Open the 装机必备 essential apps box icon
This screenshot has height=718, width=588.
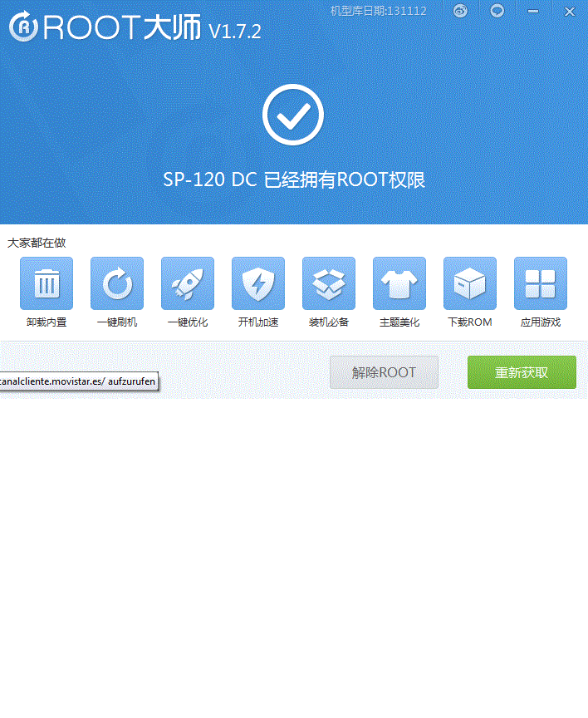(x=329, y=283)
